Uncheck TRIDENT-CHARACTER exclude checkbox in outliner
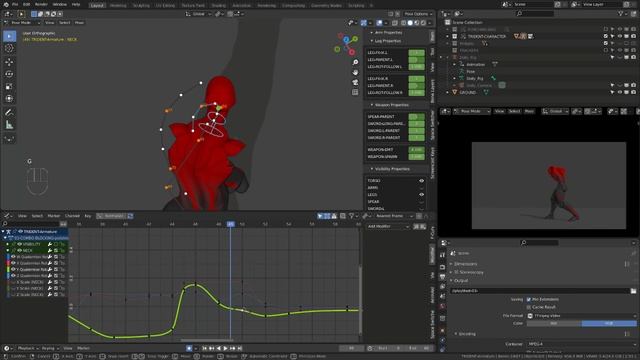This screenshot has width=640, height=360. 606,36
